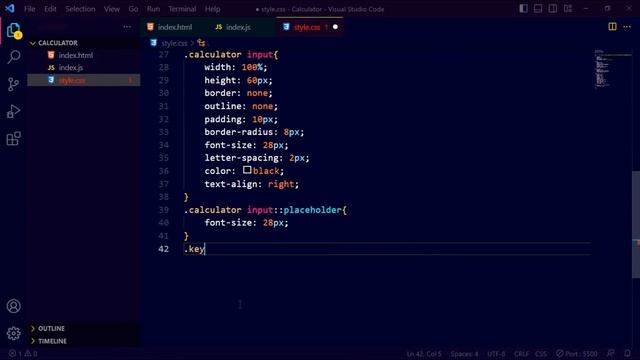Click the editor vertical scrollbar thumb

pos(636,224)
